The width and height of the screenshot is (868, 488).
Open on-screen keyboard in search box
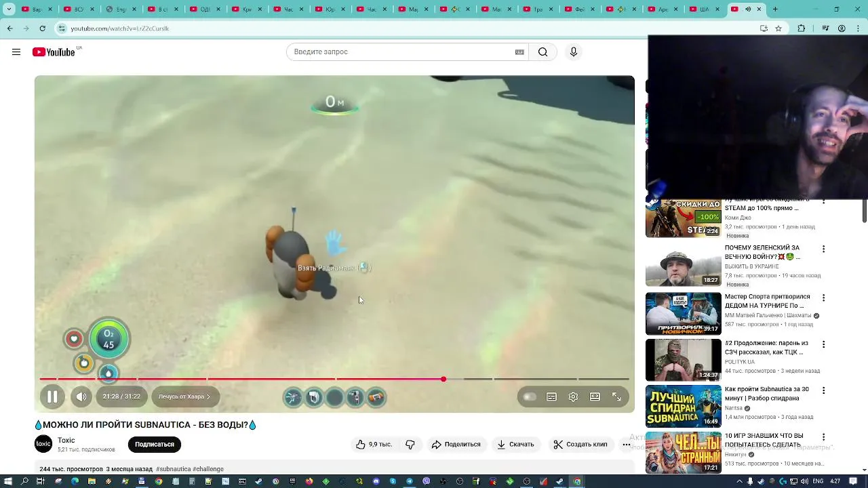click(519, 52)
